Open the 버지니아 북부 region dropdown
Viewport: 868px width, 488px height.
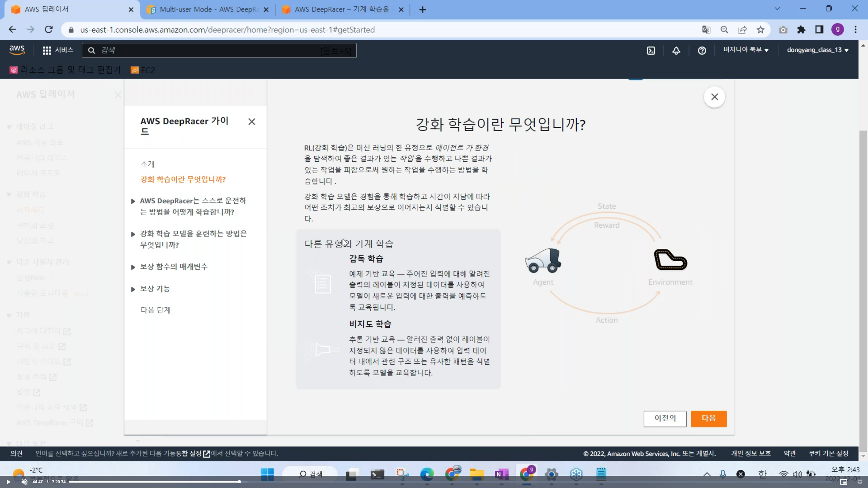coord(746,50)
